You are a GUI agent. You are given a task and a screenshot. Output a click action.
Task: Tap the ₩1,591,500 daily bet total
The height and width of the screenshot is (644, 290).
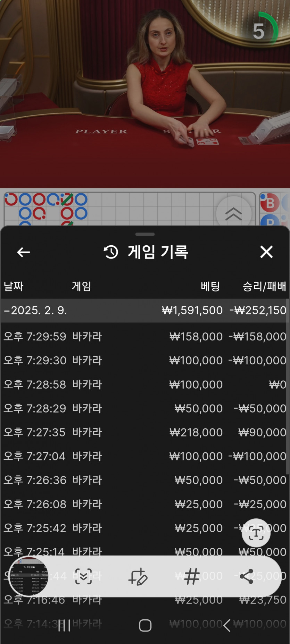(x=192, y=310)
